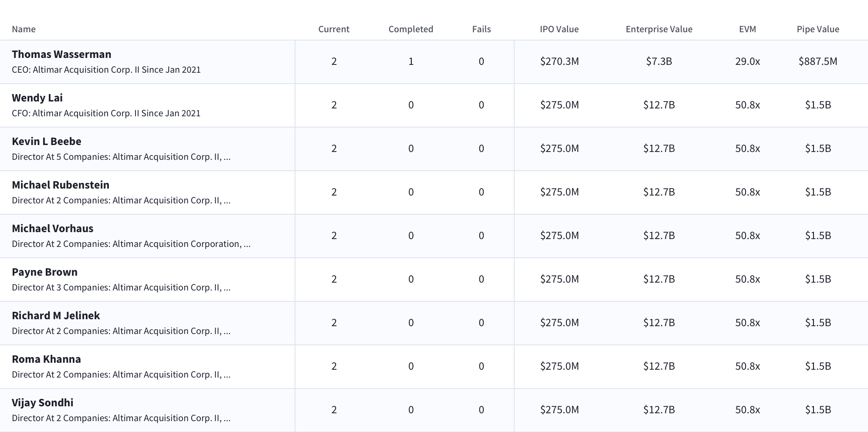Select the 29.0x EVM cell
Screen dimensions: 868x432
click(x=748, y=61)
